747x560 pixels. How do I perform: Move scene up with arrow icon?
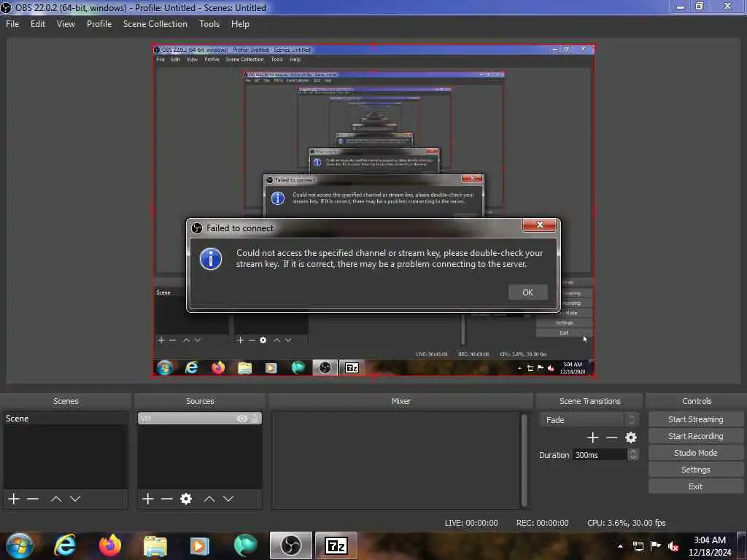[55, 499]
